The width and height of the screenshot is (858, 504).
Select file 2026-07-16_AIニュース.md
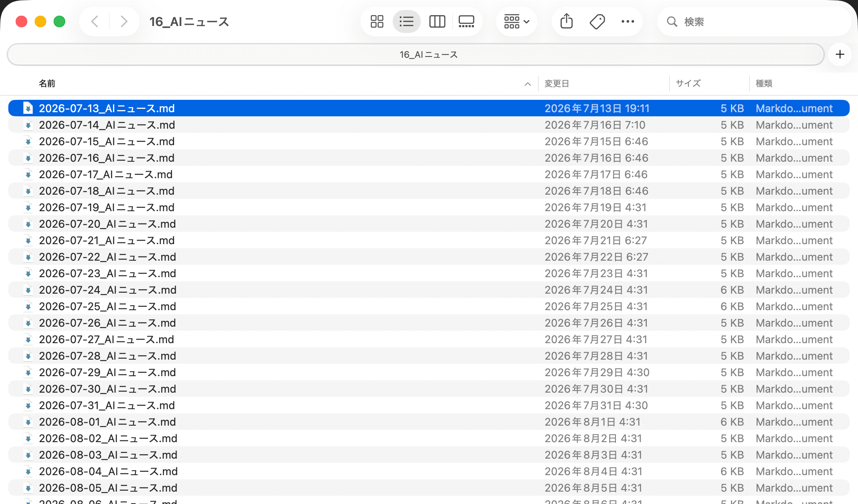[429, 158]
